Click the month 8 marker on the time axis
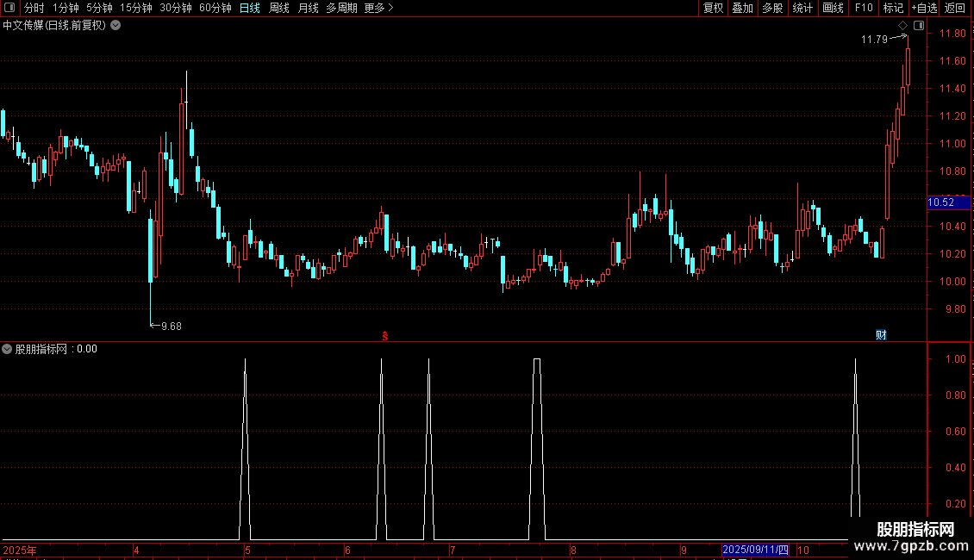The width and height of the screenshot is (974, 560). [x=573, y=550]
